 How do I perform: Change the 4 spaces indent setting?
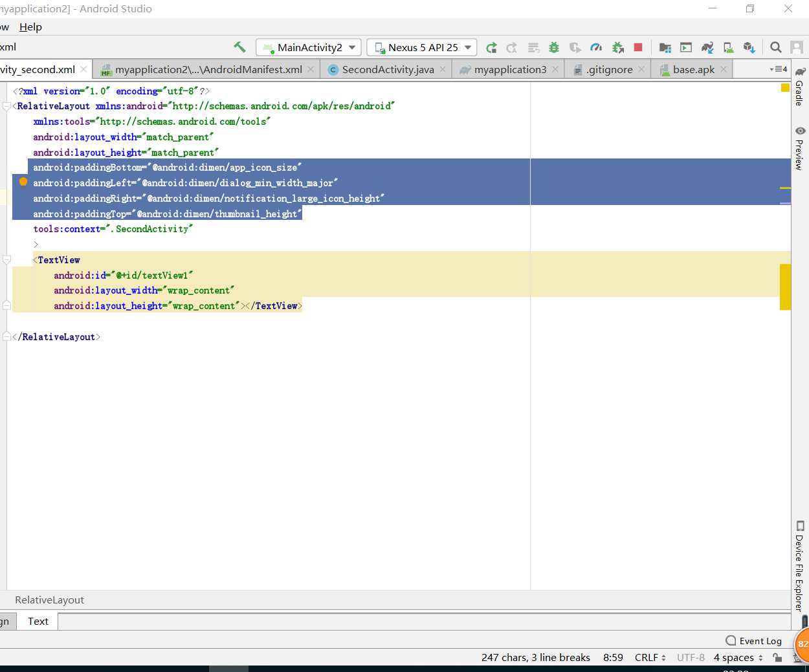(x=738, y=657)
